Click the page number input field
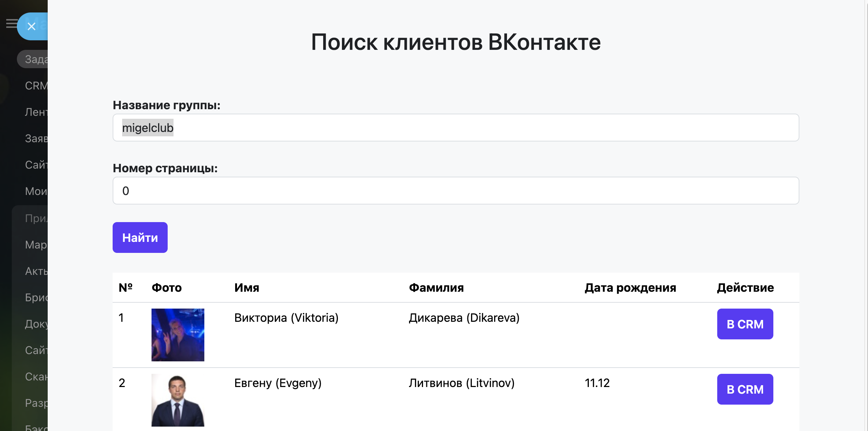This screenshot has width=868, height=431. pyautogui.click(x=455, y=191)
